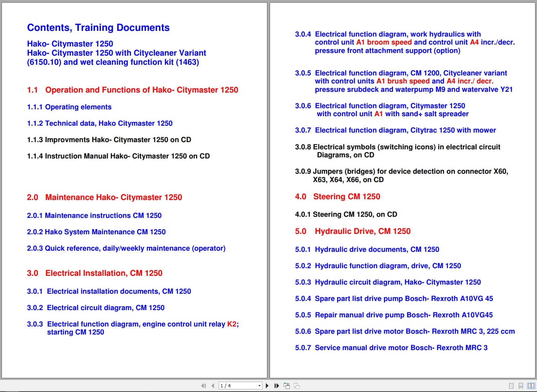
Task: Open 5.0.4 Spare part list drive pump
Action: (x=394, y=299)
